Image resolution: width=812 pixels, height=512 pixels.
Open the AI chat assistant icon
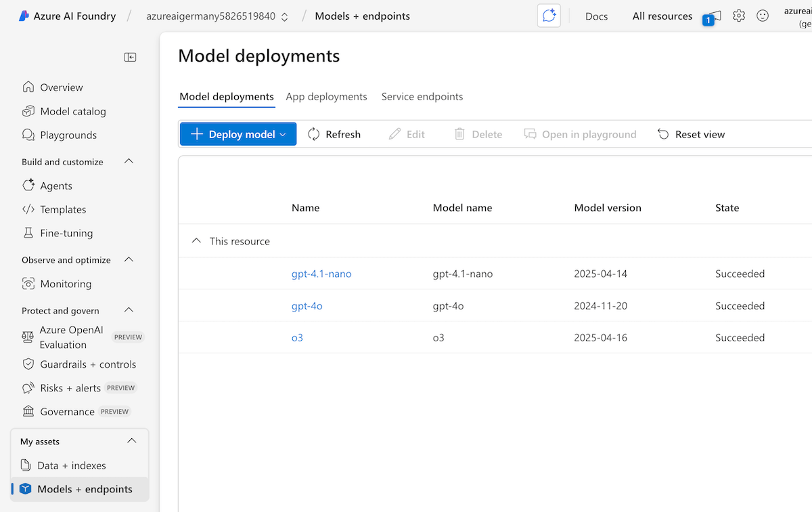pos(549,16)
